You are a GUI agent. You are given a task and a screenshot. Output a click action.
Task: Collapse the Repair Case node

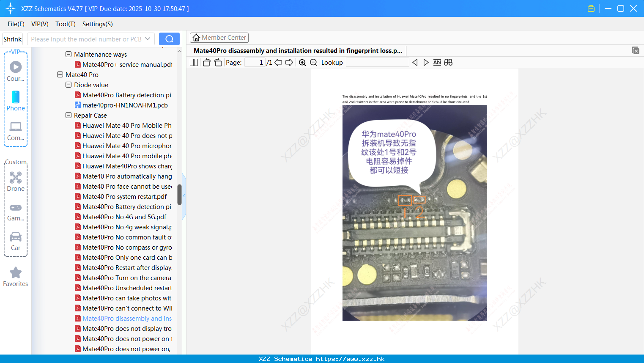[69, 115]
